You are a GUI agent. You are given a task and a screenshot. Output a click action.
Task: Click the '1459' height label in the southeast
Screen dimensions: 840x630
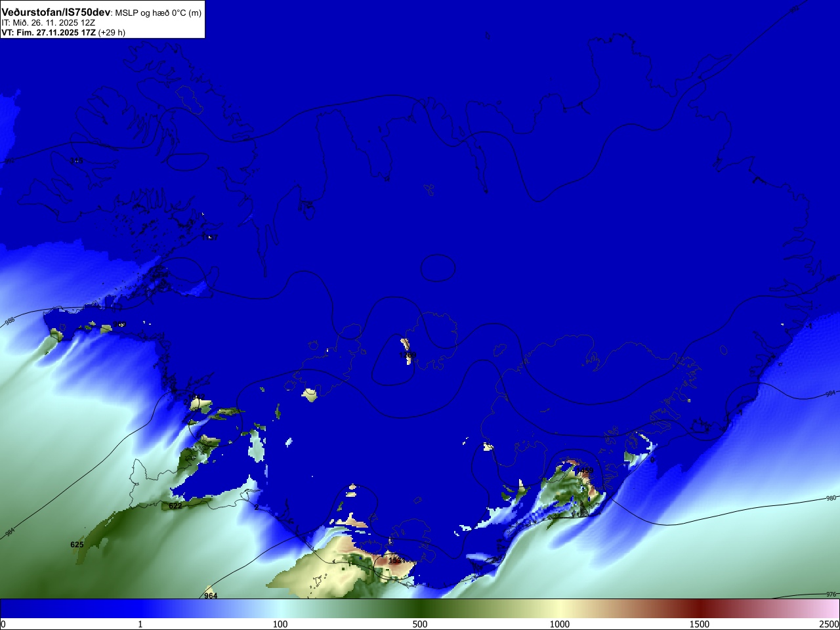586,471
